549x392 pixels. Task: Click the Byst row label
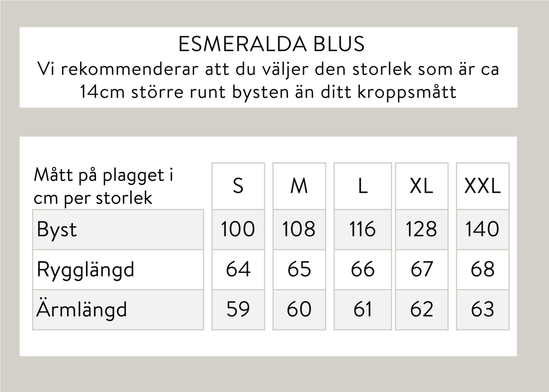[x=57, y=229]
